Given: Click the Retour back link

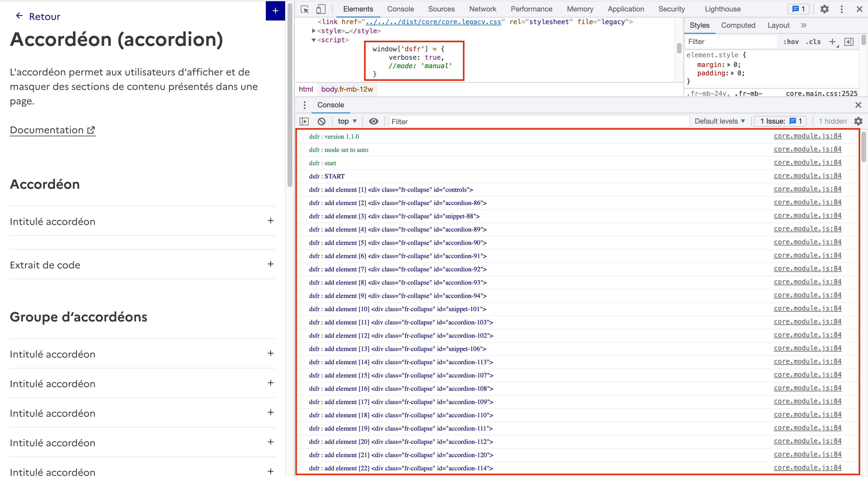Looking at the screenshot, I should [38, 16].
